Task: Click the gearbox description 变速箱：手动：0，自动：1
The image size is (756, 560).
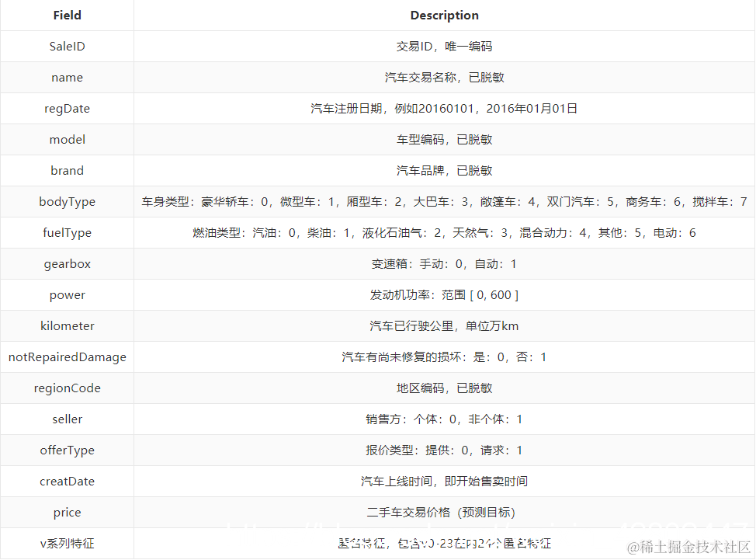Action: click(x=444, y=264)
